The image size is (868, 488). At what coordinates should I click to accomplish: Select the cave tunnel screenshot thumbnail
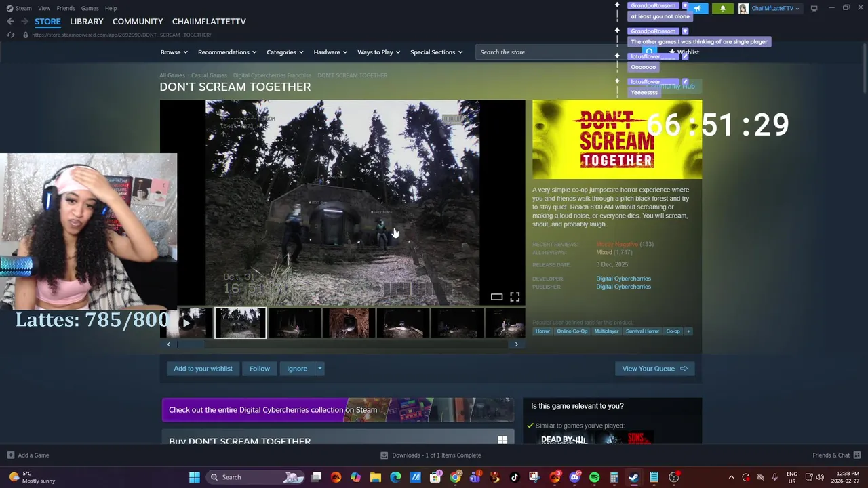(349, 323)
